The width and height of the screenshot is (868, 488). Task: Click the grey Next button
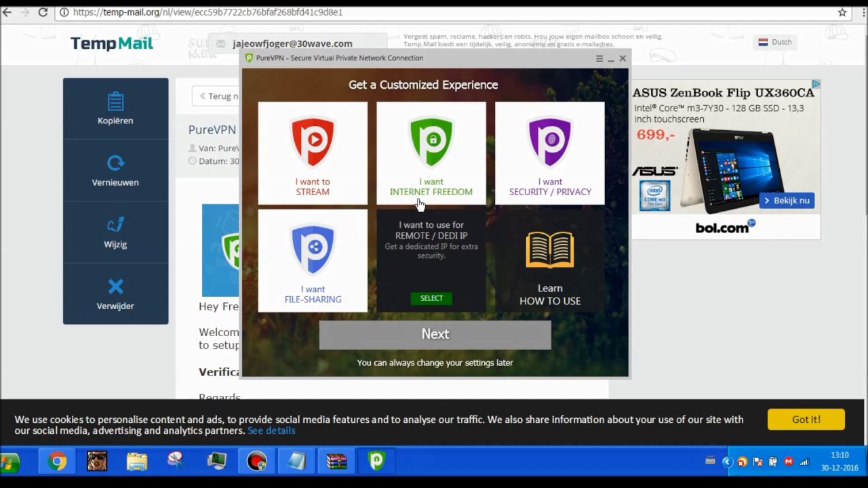pyautogui.click(x=435, y=334)
